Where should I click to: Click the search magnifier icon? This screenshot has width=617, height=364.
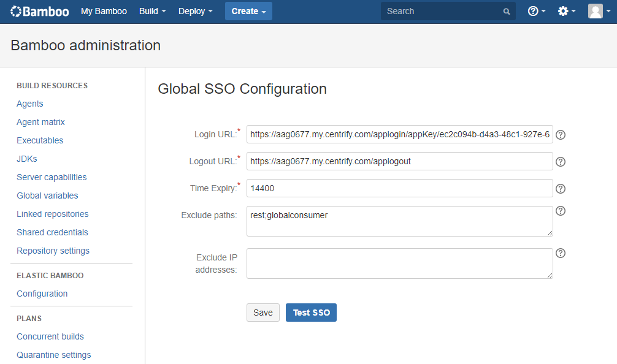[507, 11]
